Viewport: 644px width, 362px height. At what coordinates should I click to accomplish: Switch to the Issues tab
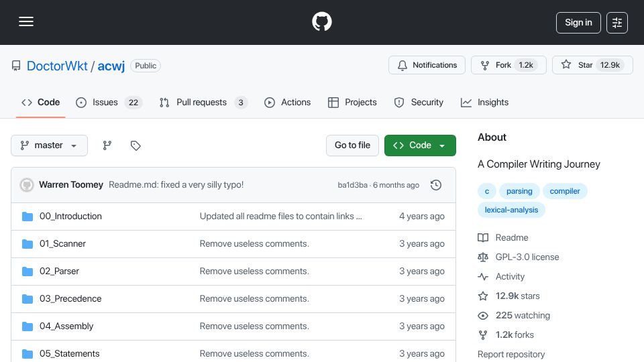109,102
